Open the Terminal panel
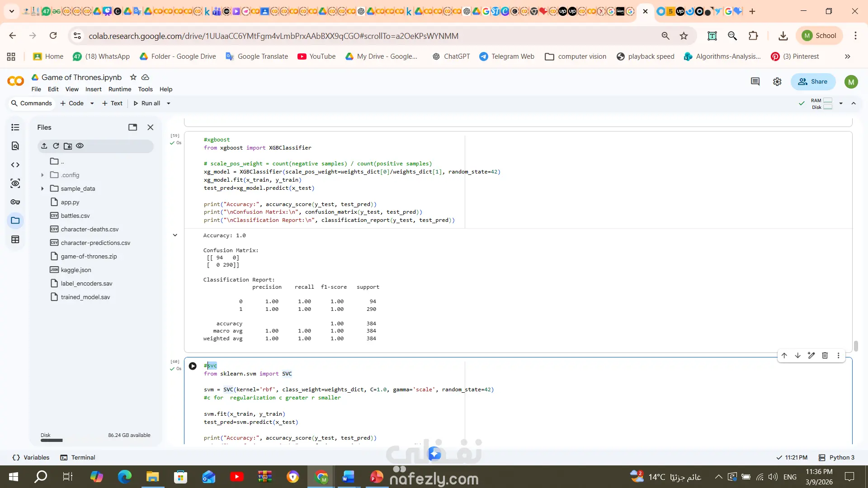The height and width of the screenshot is (488, 868). coord(78,457)
